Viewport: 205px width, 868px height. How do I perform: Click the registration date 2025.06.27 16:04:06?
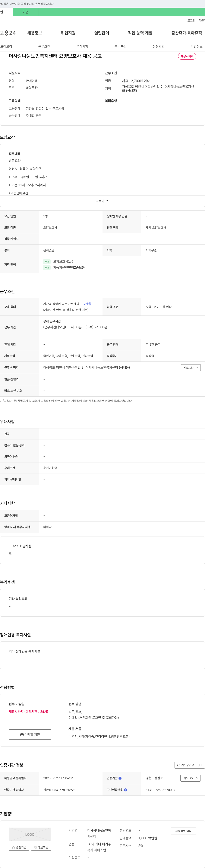coord(58,778)
